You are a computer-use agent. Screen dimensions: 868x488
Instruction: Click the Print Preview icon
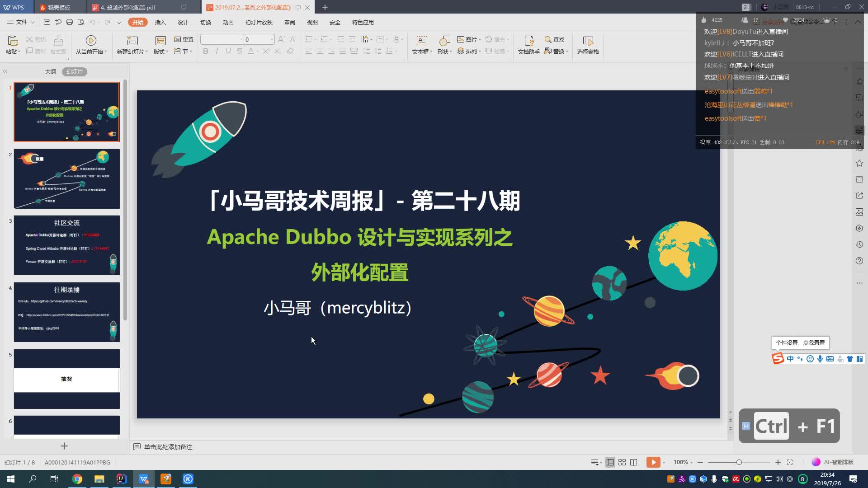81,22
